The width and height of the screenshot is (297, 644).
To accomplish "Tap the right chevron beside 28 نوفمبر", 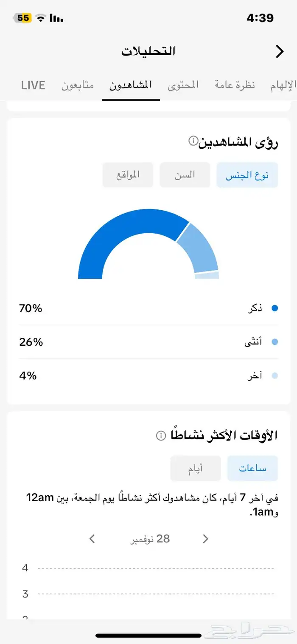I will point(205,539).
